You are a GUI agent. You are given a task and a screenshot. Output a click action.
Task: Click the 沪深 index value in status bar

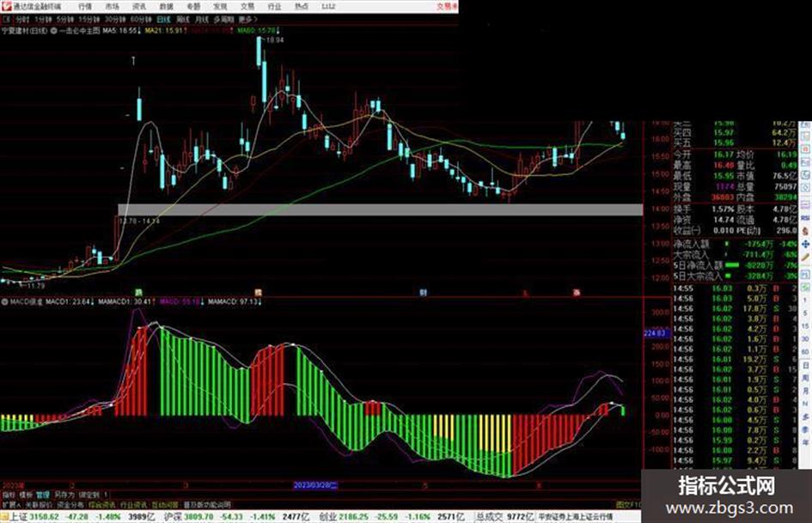198,517
